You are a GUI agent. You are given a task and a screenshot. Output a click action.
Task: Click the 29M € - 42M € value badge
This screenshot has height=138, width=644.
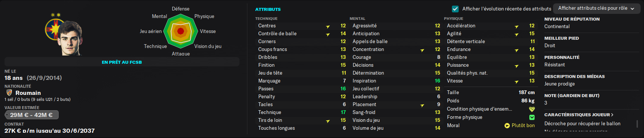(x=32, y=115)
